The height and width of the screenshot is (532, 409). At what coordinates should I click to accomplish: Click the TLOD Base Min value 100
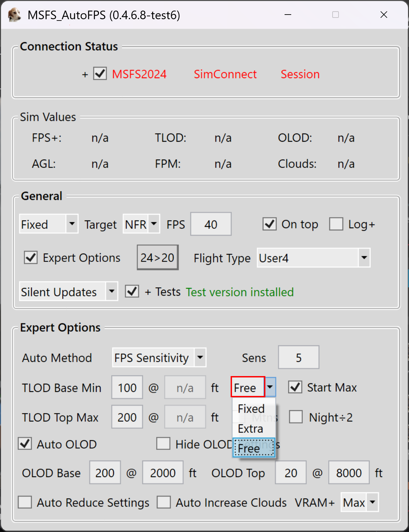click(127, 387)
